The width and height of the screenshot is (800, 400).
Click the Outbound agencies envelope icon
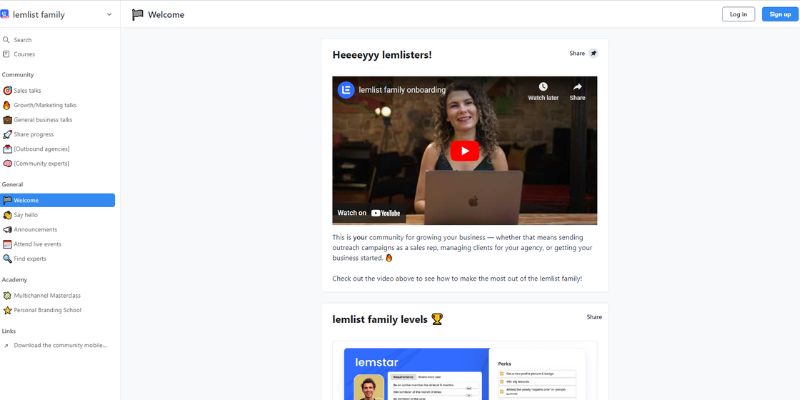[x=7, y=149]
